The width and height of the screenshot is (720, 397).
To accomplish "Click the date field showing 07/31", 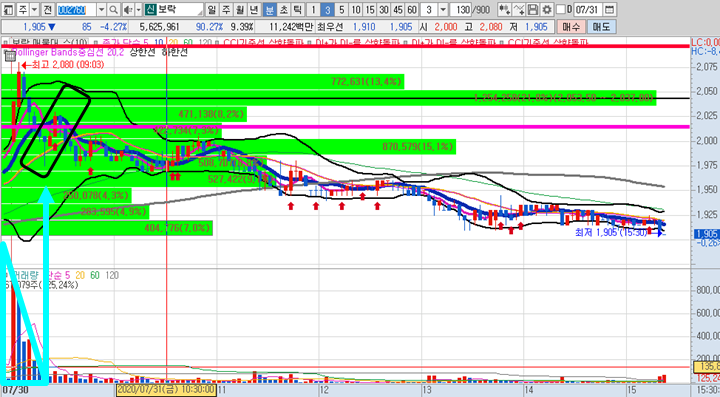I will point(588,9).
